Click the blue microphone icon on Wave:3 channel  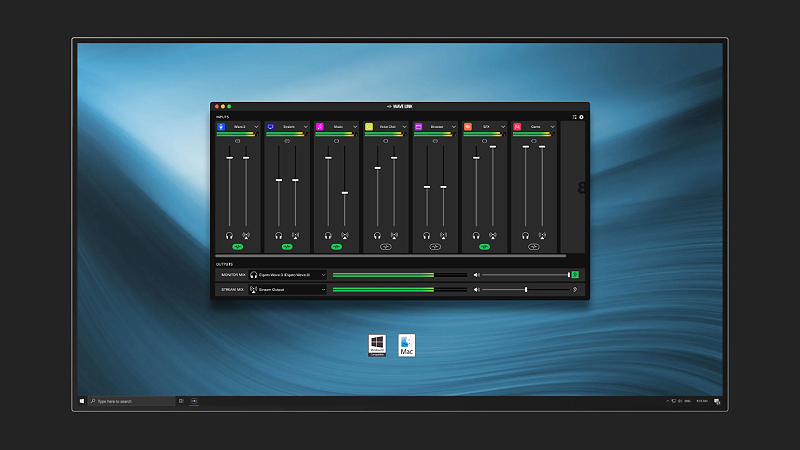pos(221,127)
